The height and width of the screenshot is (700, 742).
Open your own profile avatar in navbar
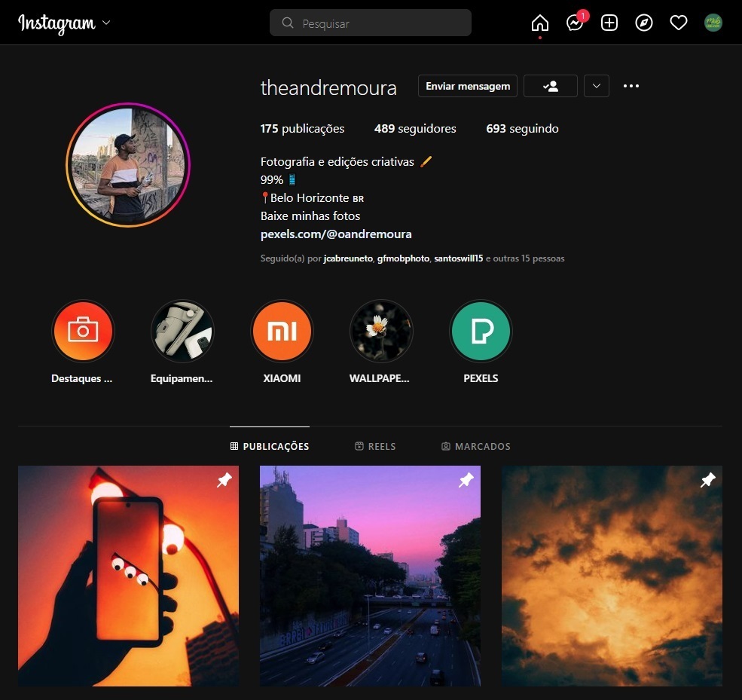tap(713, 23)
